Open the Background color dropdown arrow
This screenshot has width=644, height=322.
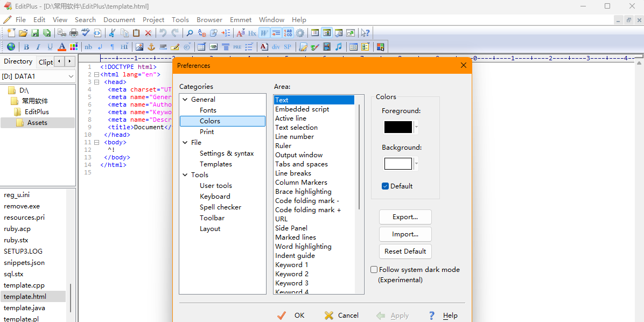416,164
